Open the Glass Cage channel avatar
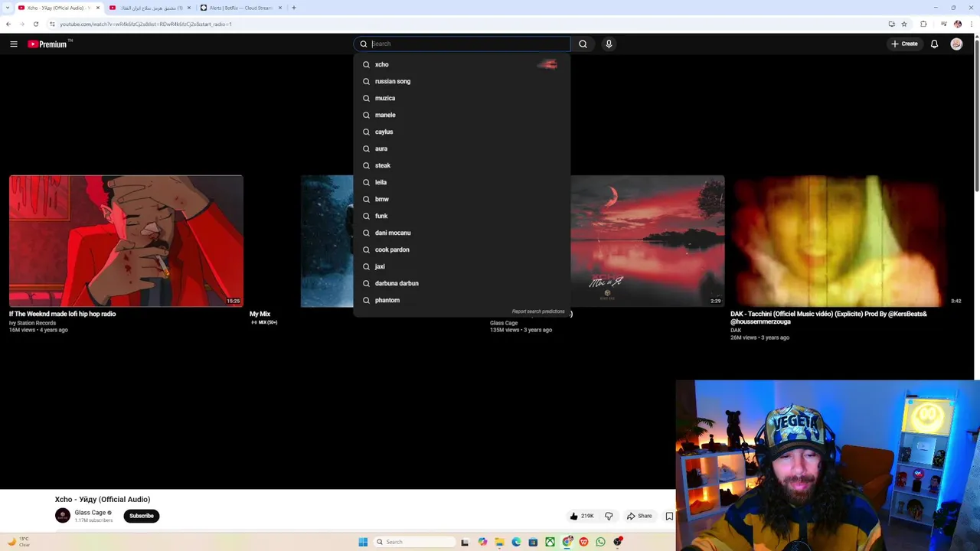 pos(63,516)
